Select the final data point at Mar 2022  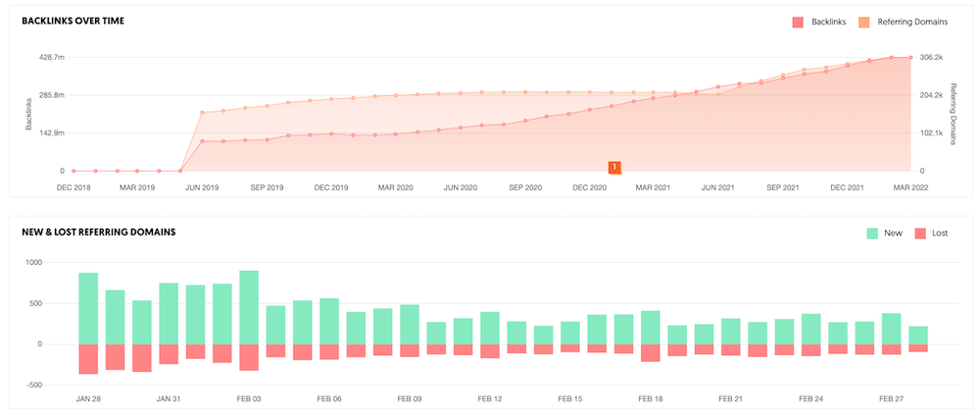[x=911, y=57]
